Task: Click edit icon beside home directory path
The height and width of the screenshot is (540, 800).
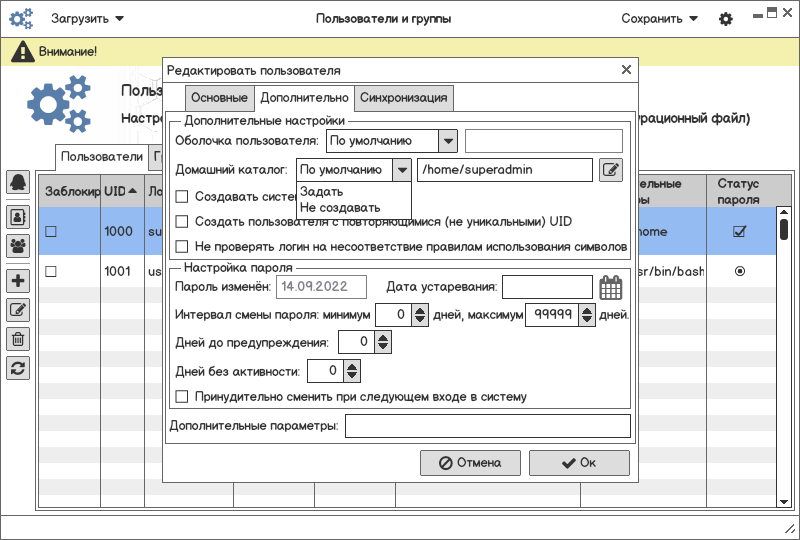Action: pyautogui.click(x=610, y=170)
